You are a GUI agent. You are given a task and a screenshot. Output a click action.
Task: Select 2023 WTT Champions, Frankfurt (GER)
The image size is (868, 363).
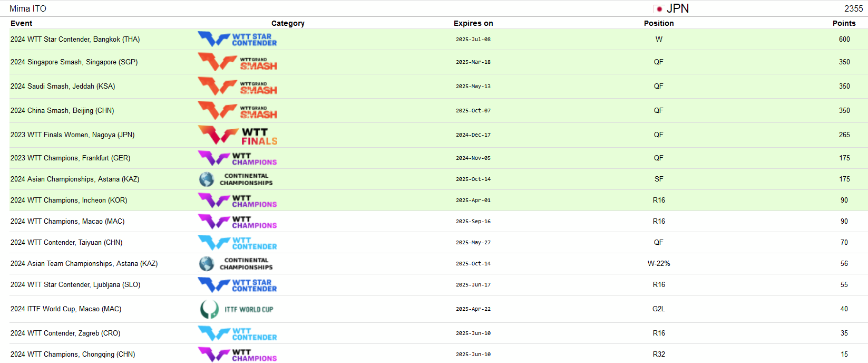71,158
